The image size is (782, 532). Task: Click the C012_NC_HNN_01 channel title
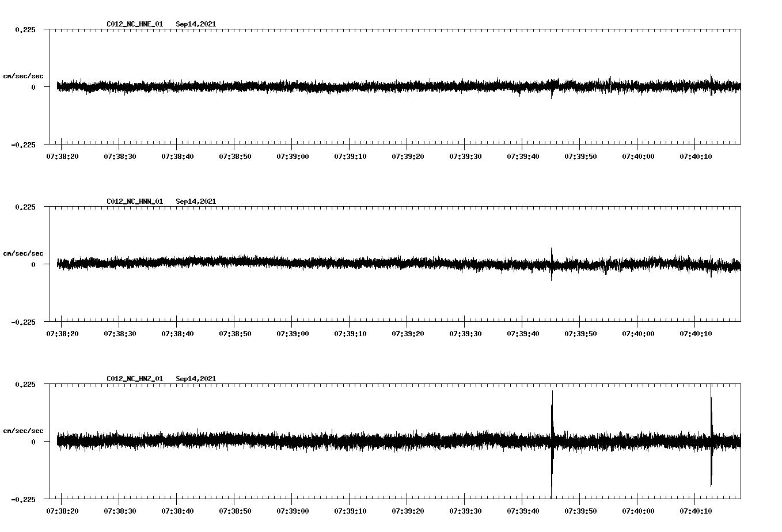(135, 202)
